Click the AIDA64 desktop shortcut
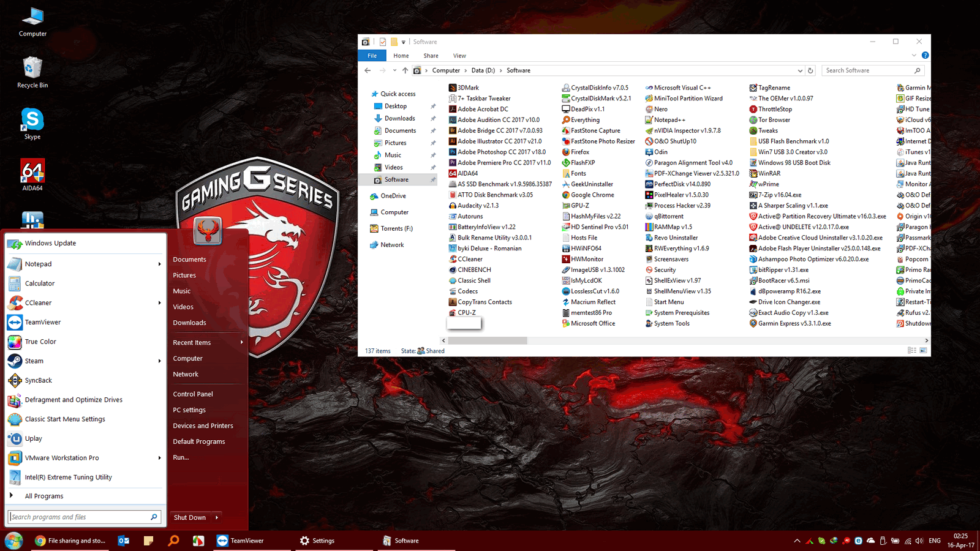The width and height of the screenshot is (980, 551). [x=32, y=175]
